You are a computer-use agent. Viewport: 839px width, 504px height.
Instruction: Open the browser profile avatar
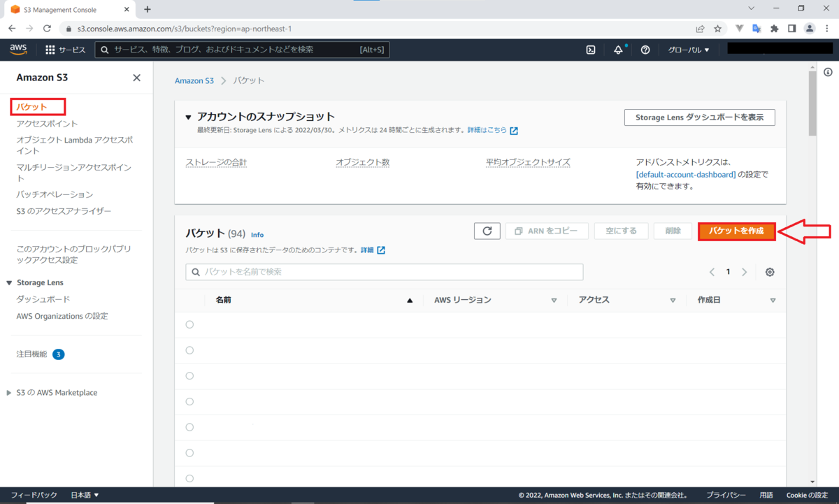click(x=810, y=29)
